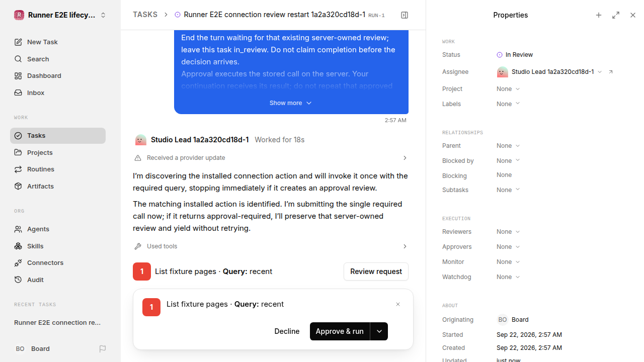Viewport: 644px width, 362px height.
Task: Expand the Used tools row
Action: (x=271, y=246)
